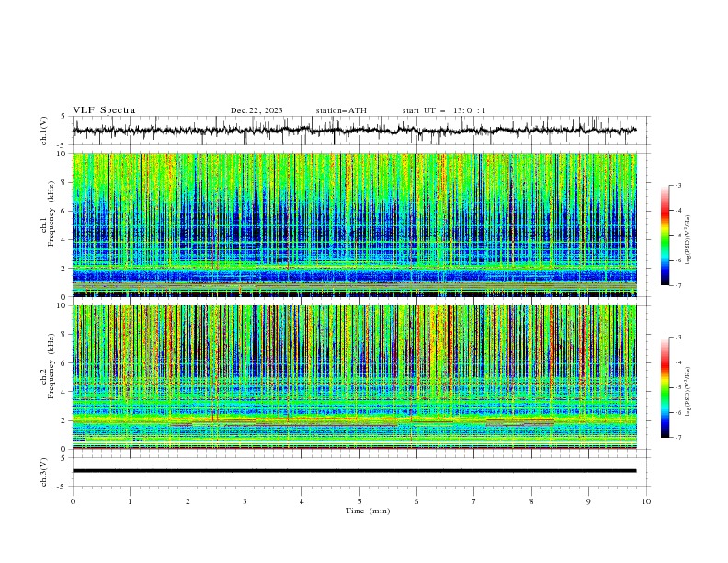The height and width of the screenshot is (563, 728).
Task: Click the "start UT = 13: 0 : 1" text
Action: point(444,110)
